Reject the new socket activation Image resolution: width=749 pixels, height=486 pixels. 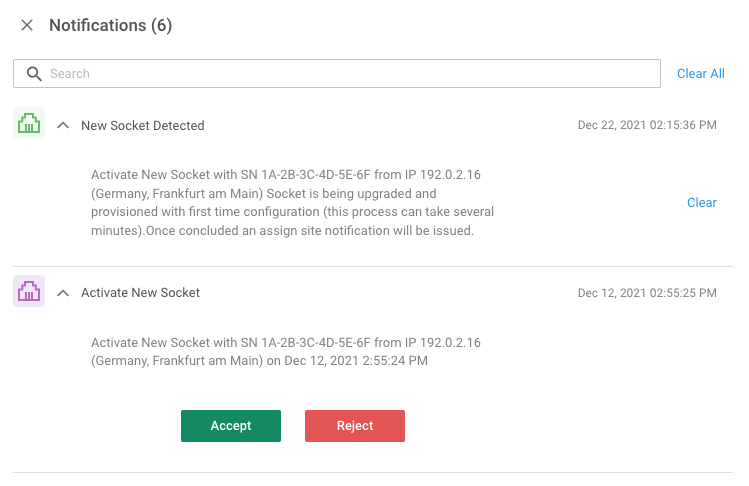pyautogui.click(x=355, y=426)
